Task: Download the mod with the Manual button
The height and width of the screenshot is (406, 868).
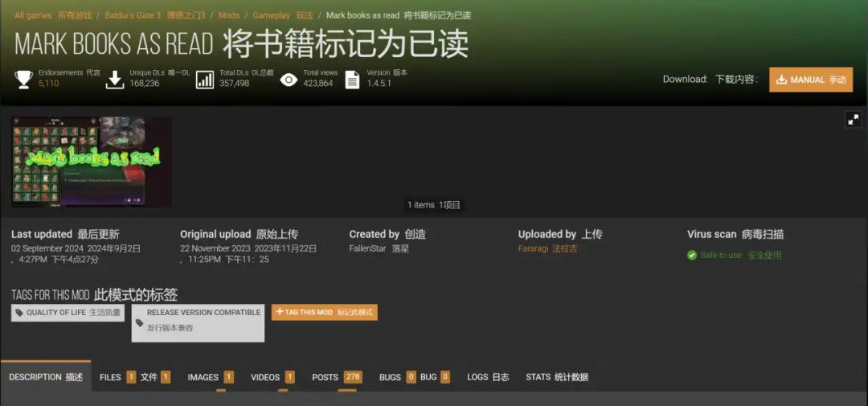Action: coord(811,80)
